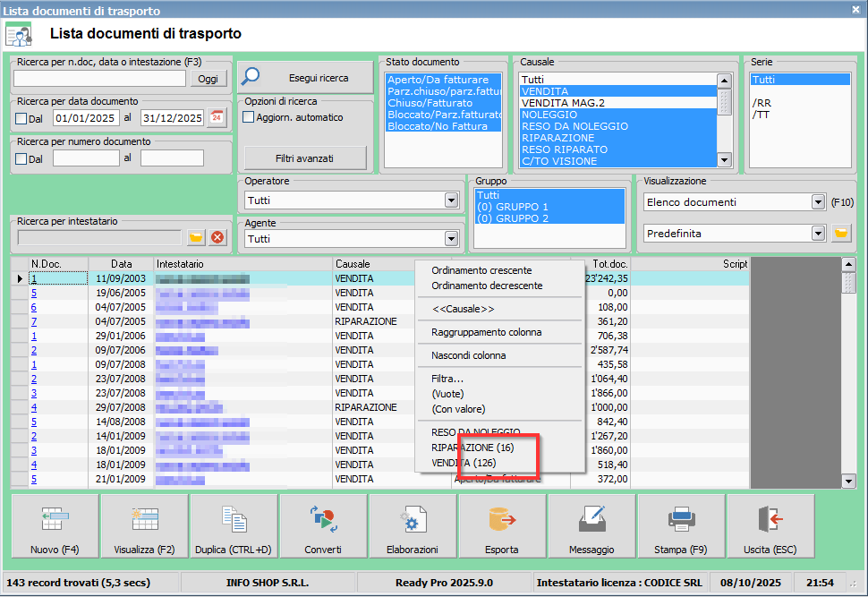Export list using Esporta button
The width and height of the screenshot is (868, 597).
pyautogui.click(x=502, y=527)
